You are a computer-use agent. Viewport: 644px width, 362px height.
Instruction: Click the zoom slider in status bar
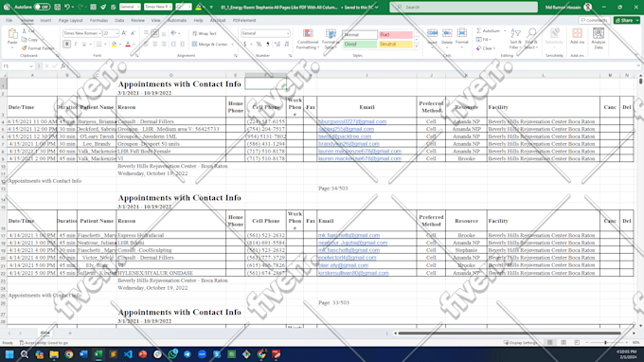click(x=605, y=342)
